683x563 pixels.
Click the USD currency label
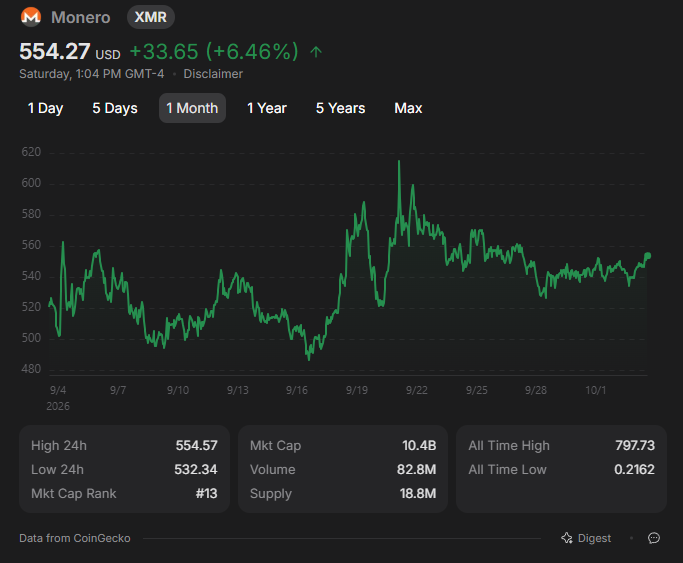(108, 55)
